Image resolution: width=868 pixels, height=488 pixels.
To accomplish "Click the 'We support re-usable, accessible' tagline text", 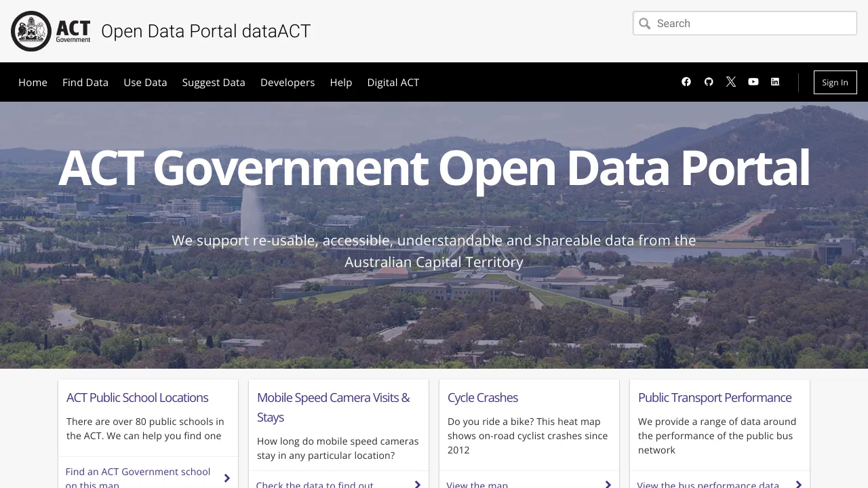I will pos(434,251).
